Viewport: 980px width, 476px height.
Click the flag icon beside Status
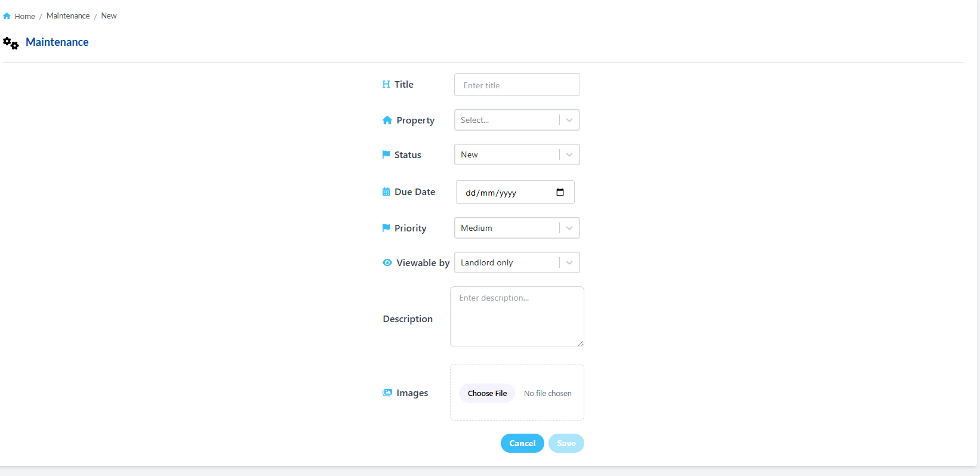coord(386,154)
